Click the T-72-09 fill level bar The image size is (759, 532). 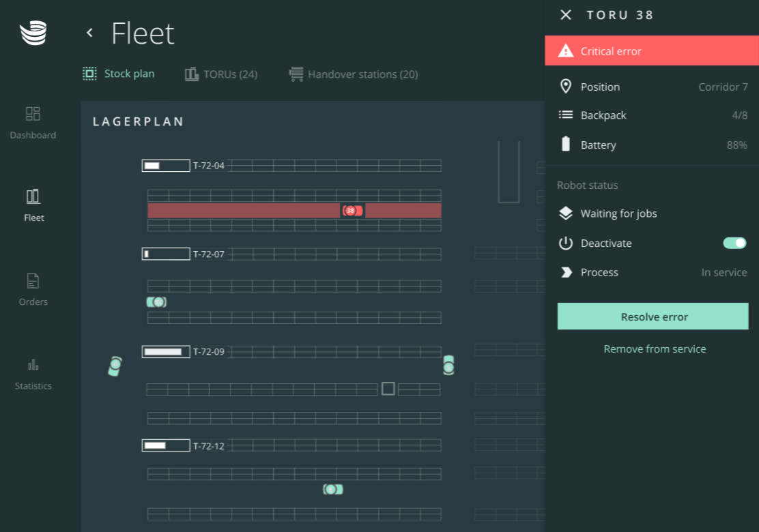coord(166,352)
